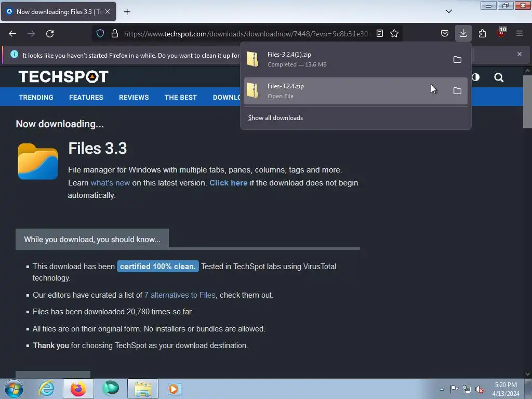Viewport: 532px width, 399px height.
Task: Click the page vertical scrollbar thumb
Action: [x=527, y=102]
